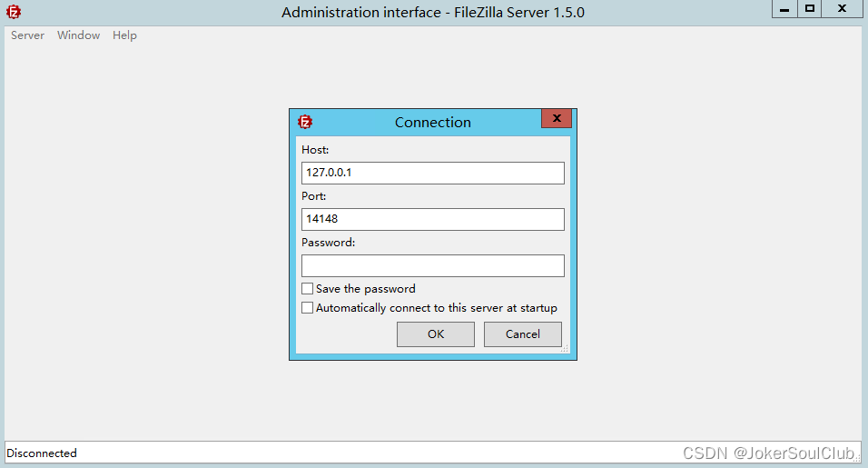
Task: Click the Cancel button
Action: 522,334
